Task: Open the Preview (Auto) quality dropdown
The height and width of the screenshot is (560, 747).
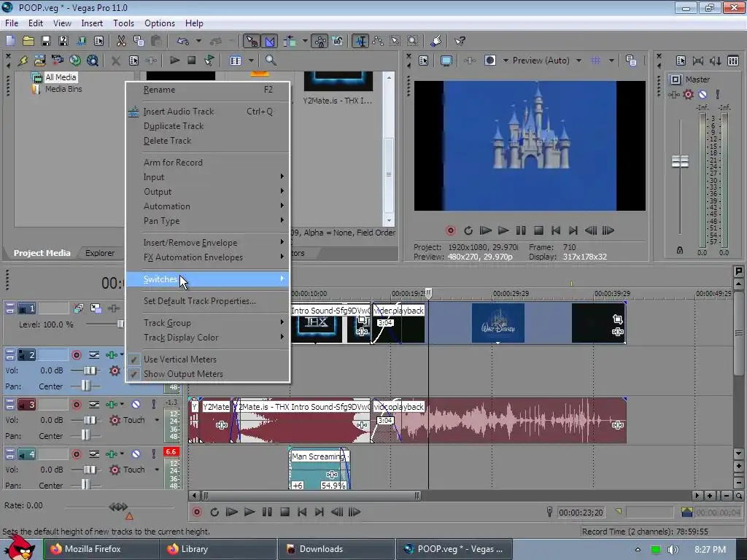Action: (x=578, y=61)
